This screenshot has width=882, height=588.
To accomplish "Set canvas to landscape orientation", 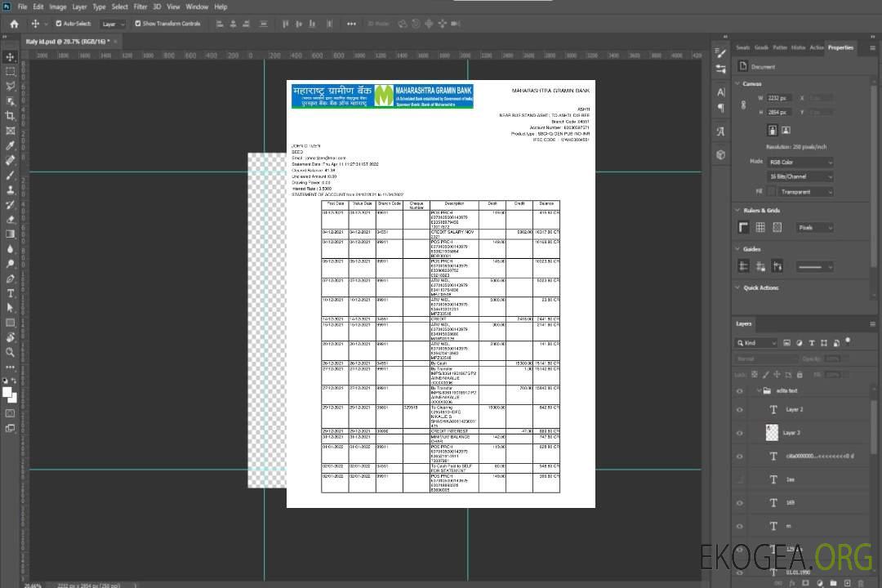I will pos(786,131).
